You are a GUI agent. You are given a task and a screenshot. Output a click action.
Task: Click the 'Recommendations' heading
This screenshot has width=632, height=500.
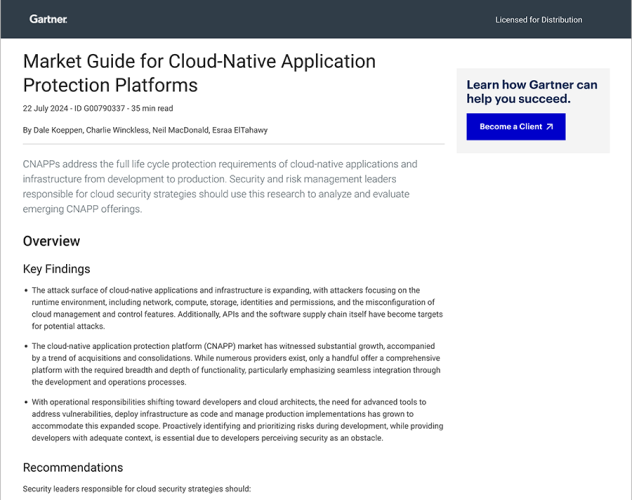pyautogui.click(x=73, y=467)
